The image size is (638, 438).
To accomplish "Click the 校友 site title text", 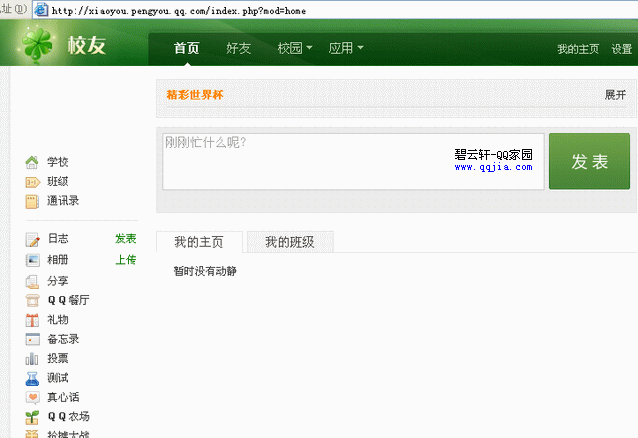I will (87, 45).
